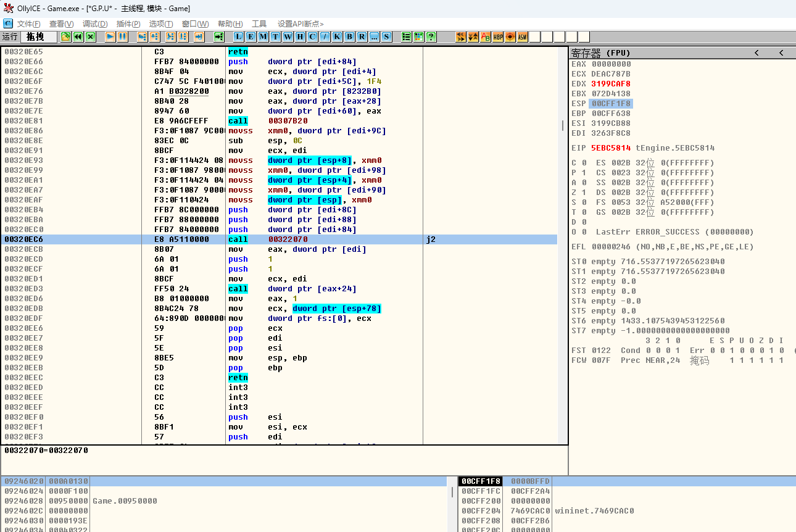
Task: Open Source window with S button
Action: point(386,36)
